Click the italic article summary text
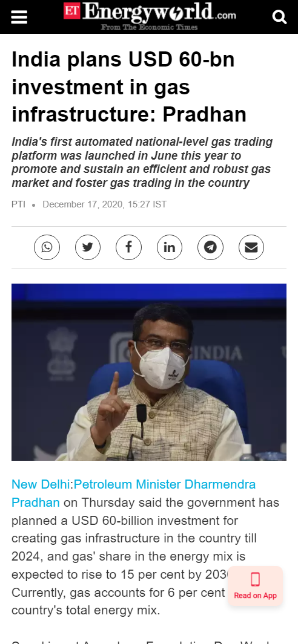This screenshot has width=298, height=644. click(142, 162)
